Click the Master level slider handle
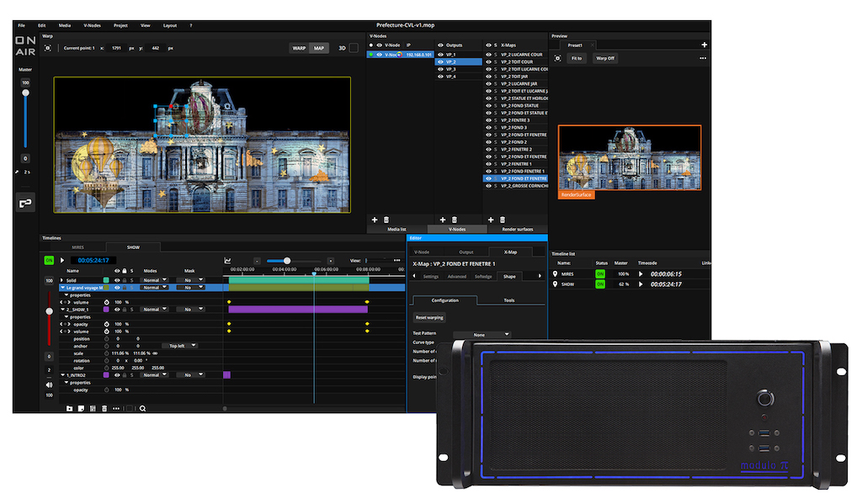Screen dimensions: 862x504 point(25,93)
